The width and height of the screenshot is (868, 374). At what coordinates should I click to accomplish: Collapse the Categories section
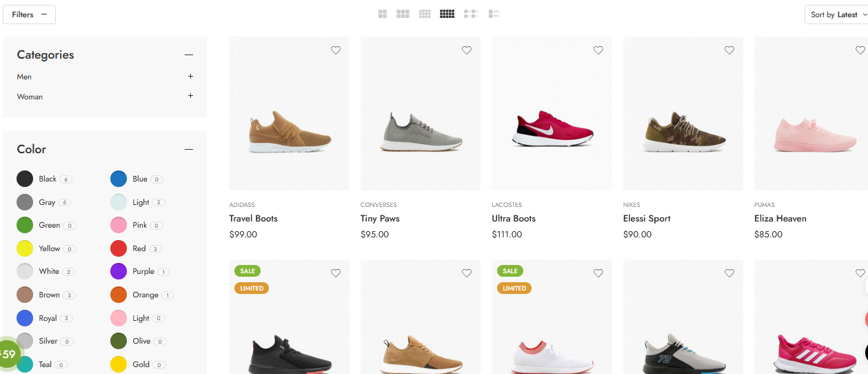coord(189,55)
